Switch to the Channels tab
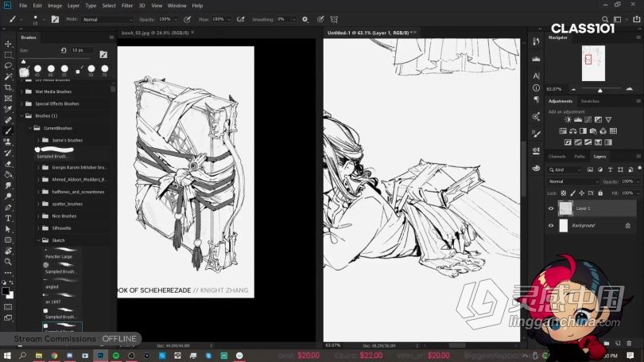This screenshot has width=644, height=362. tap(557, 157)
